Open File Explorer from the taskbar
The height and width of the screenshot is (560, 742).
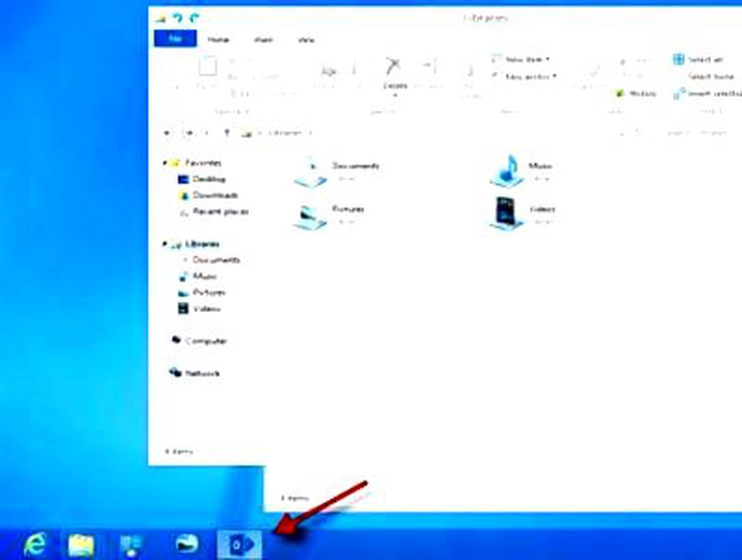click(x=81, y=544)
